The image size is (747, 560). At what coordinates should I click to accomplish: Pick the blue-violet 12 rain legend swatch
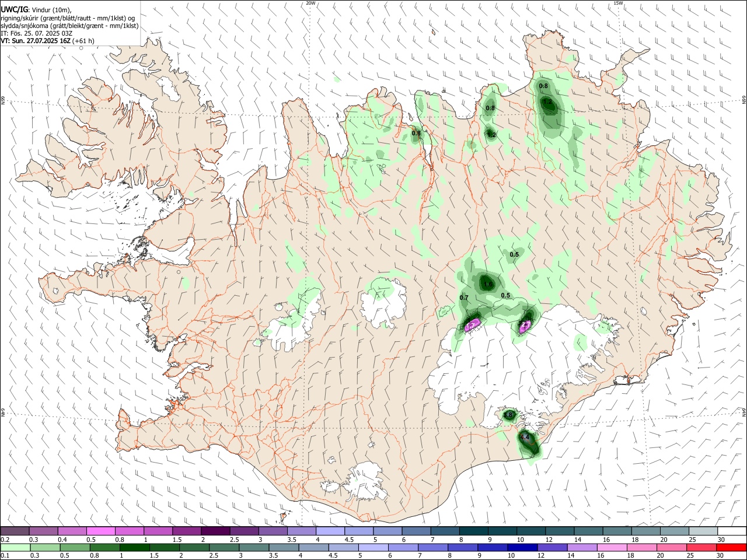coord(552,547)
